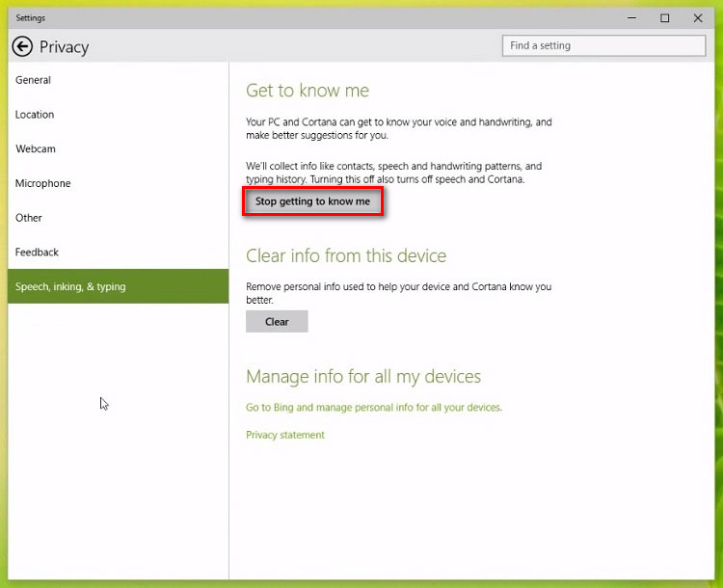Image resolution: width=723 pixels, height=588 pixels.
Task: Click the back arrow next to Privacy
Action: [x=21, y=46]
